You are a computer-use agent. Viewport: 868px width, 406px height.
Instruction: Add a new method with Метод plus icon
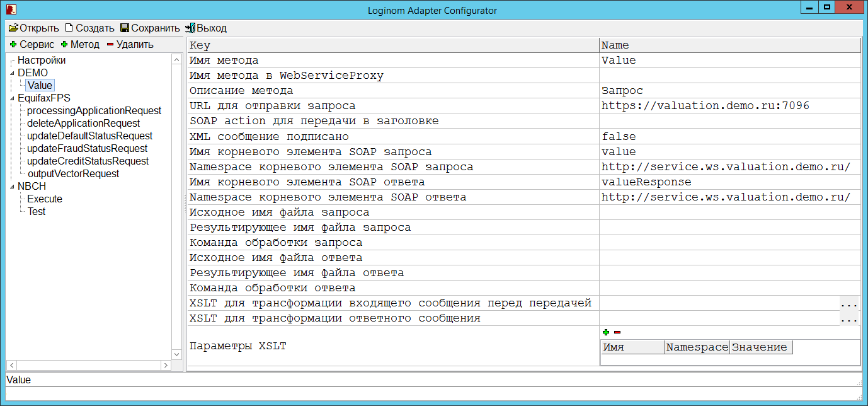tap(64, 45)
